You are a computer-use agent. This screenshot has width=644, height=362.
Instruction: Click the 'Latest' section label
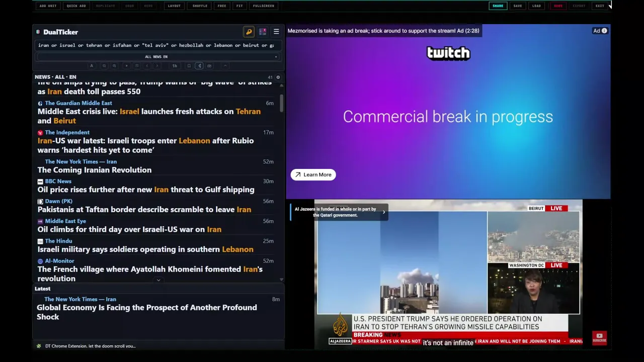(43, 289)
